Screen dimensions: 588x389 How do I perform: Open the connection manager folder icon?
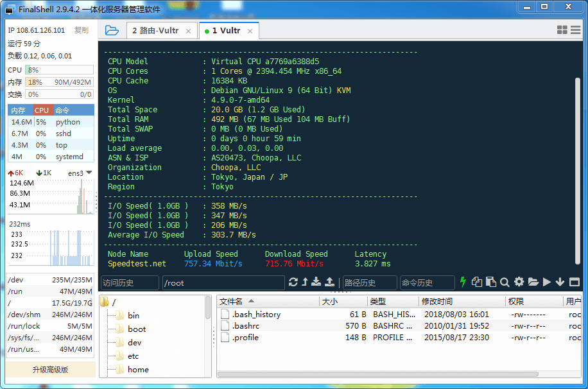point(112,30)
